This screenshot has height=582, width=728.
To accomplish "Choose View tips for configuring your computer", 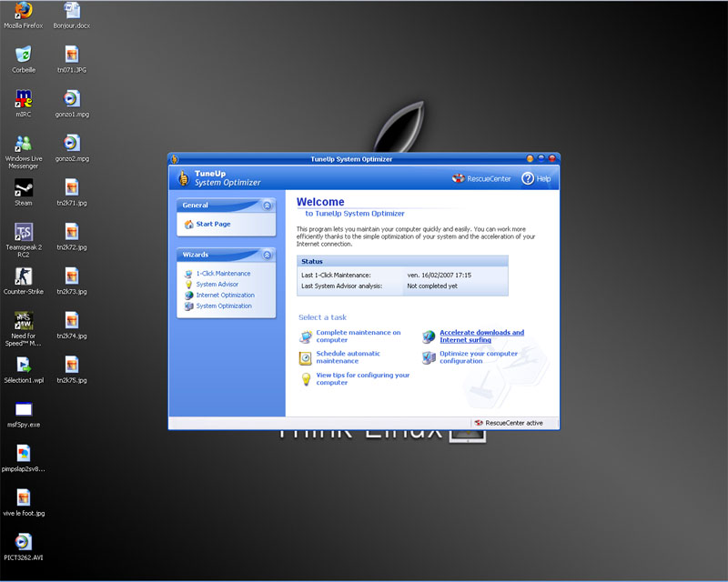I will (355, 378).
